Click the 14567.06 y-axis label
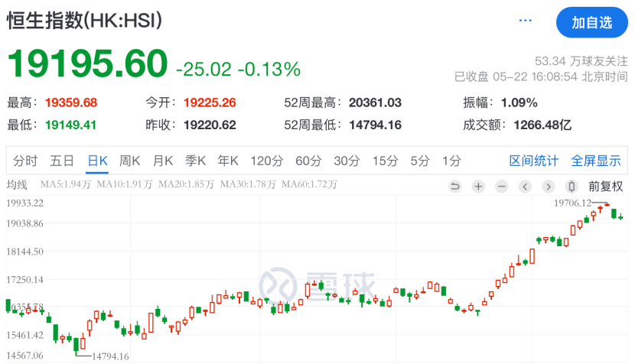Image resolution: width=635 pixels, height=364 pixels. click(24, 356)
